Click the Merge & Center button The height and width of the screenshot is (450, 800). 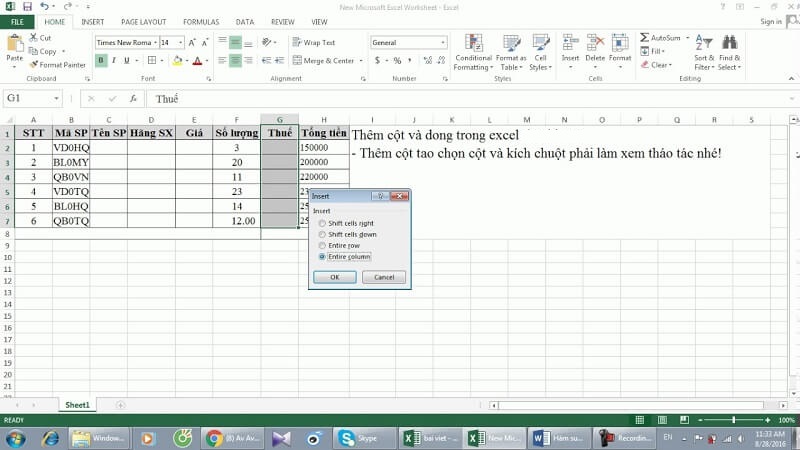pos(323,60)
